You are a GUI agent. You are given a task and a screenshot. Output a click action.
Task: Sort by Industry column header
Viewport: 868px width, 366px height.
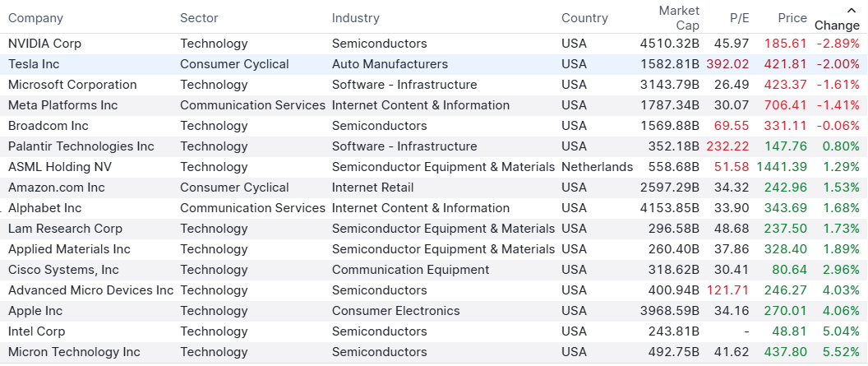click(356, 18)
